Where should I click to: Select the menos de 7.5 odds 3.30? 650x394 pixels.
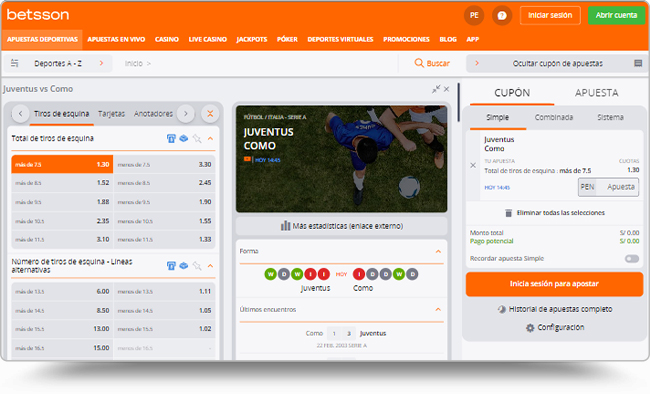coord(164,165)
